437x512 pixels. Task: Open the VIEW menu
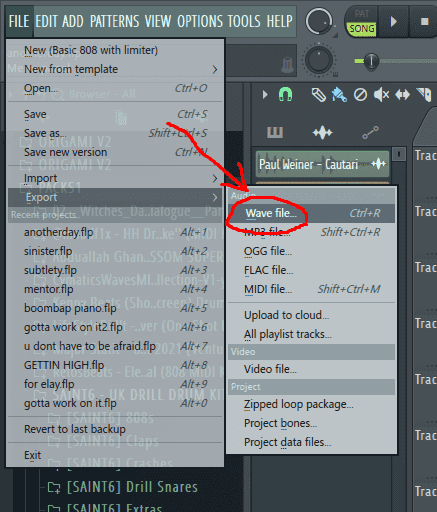pos(158,22)
